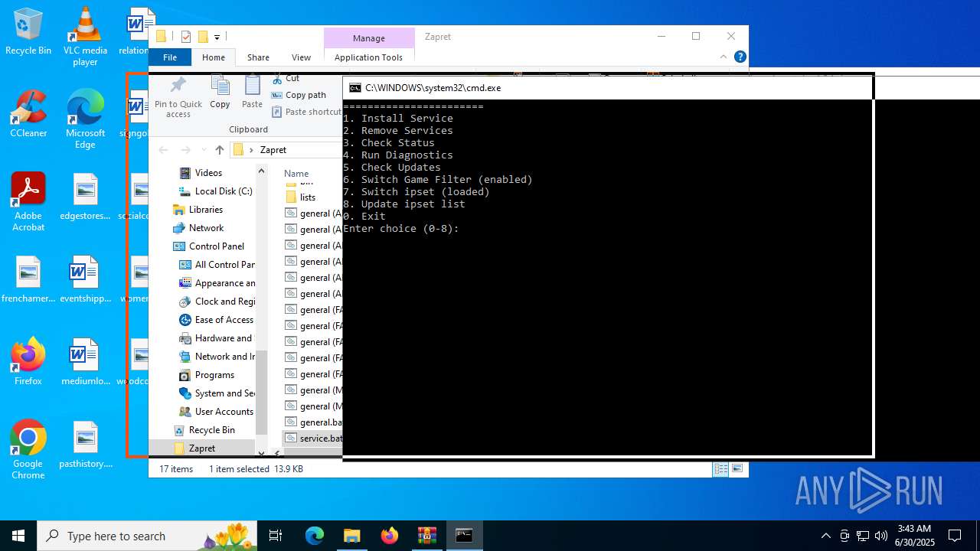Screen dimensions: 980x551
Task: Select Videos in navigation pane
Action: 208,173
